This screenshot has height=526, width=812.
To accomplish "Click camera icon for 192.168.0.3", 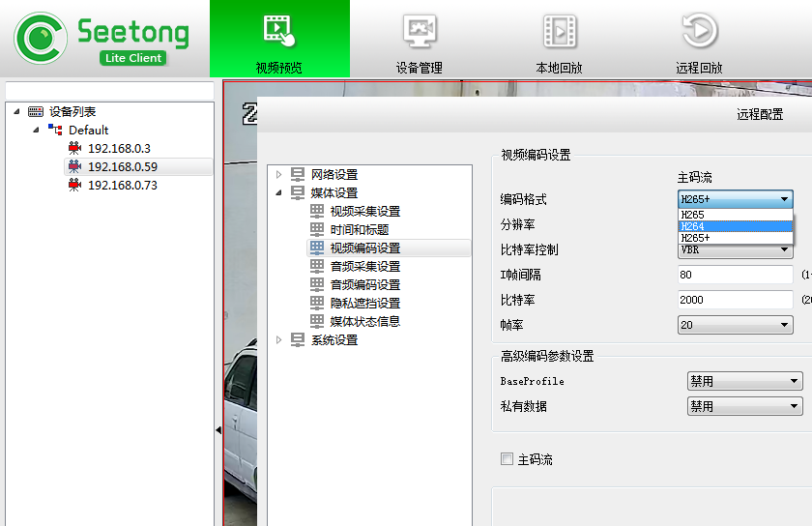I will point(74,148).
